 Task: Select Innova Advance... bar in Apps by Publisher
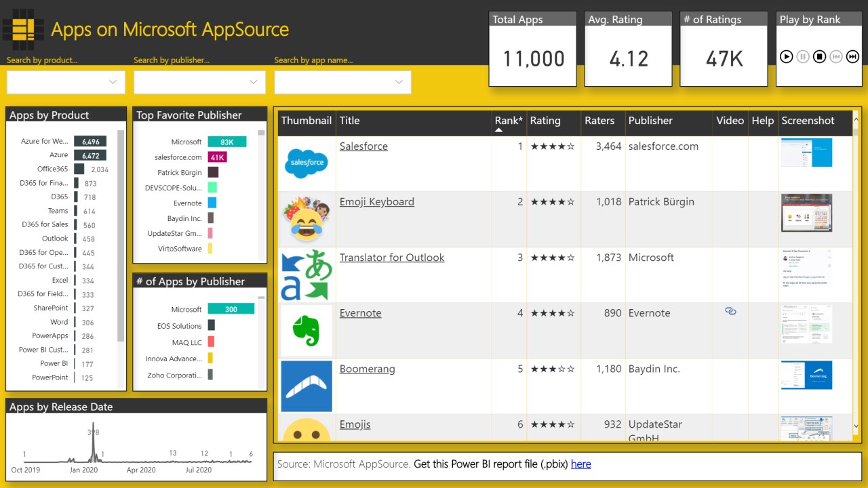point(210,358)
